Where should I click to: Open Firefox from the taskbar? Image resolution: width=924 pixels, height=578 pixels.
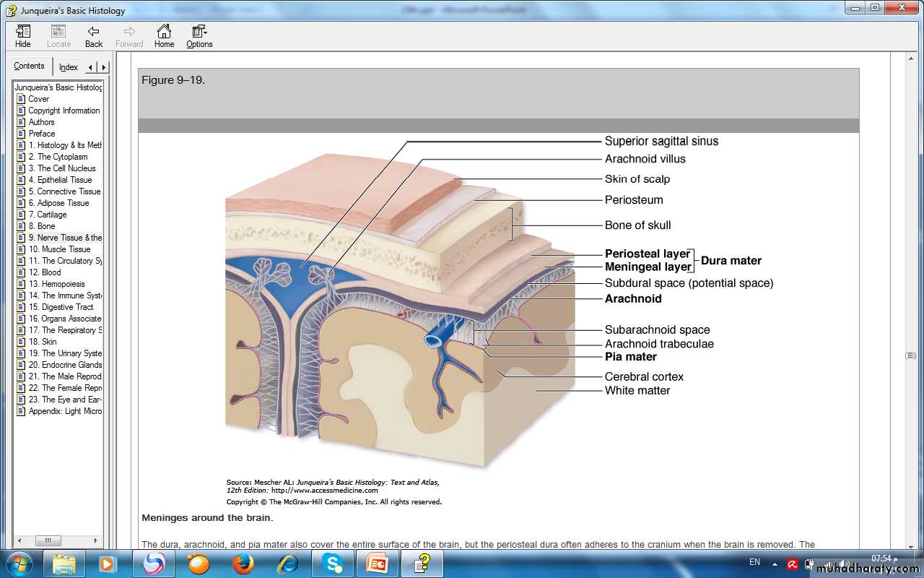243,563
